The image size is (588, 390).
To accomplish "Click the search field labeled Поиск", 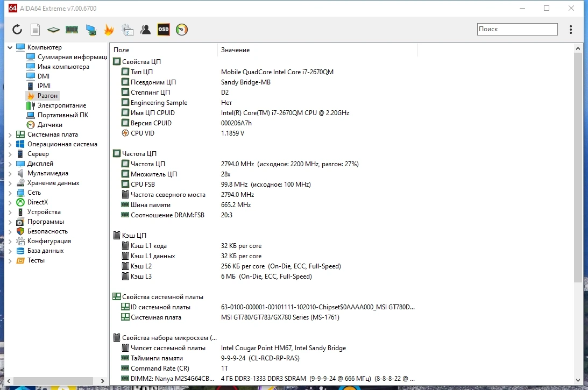I will pos(517,29).
